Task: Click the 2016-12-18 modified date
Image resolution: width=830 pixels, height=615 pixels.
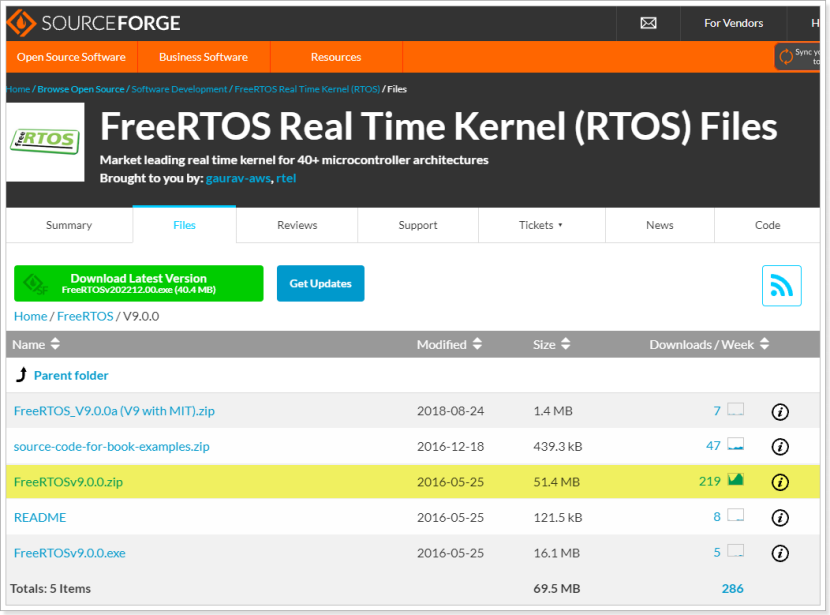Action: point(450,446)
